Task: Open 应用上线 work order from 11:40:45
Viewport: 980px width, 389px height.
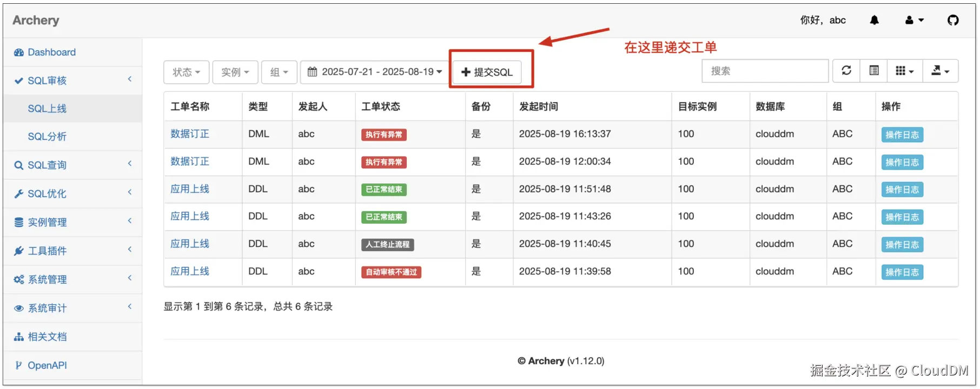Action: point(190,244)
